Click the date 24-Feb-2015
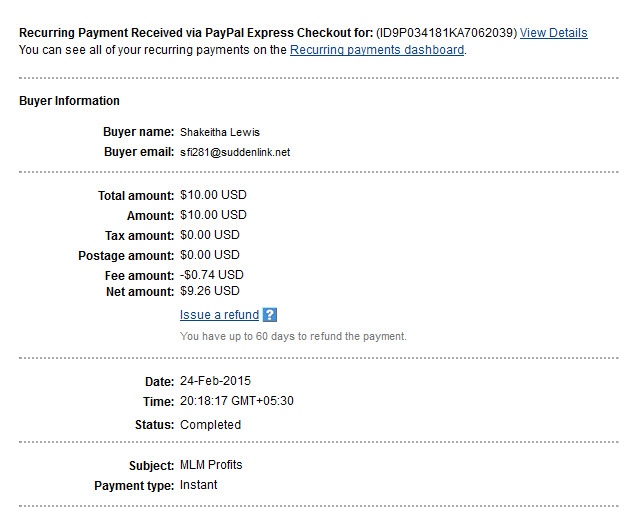The width and height of the screenshot is (630, 529). click(215, 381)
